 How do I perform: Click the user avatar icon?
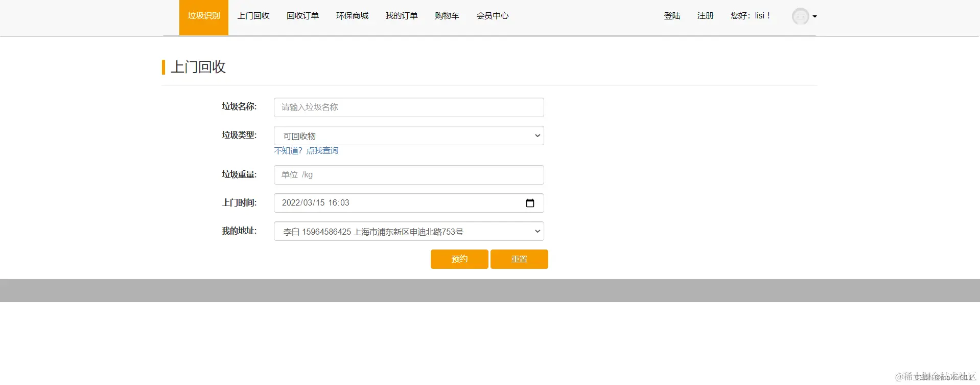coord(800,16)
